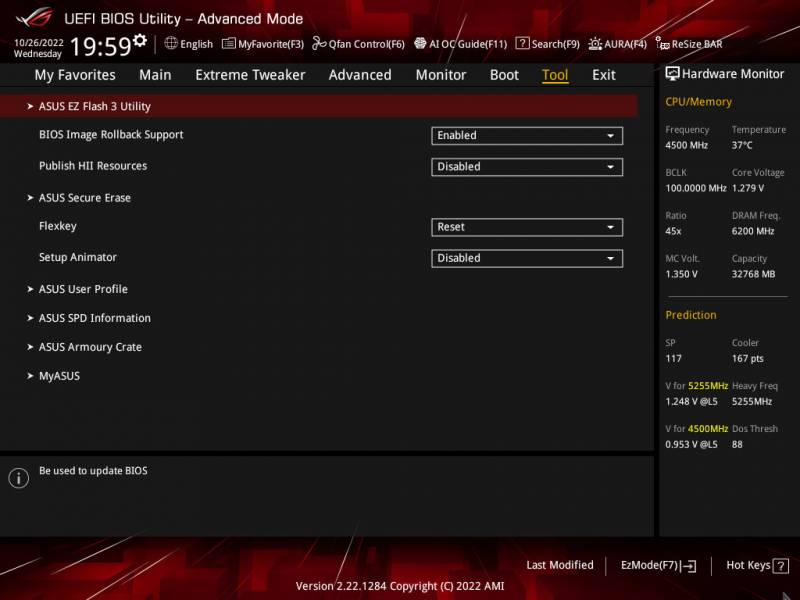Screen dimensions: 800x600
Task: Click BIOS Image Rollback Support label
Action: [x=111, y=135]
